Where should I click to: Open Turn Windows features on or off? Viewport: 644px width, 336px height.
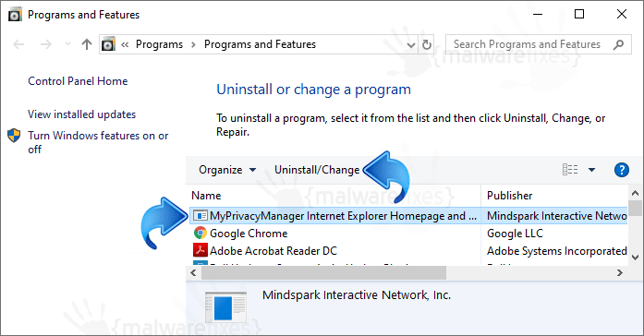(x=98, y=142)
